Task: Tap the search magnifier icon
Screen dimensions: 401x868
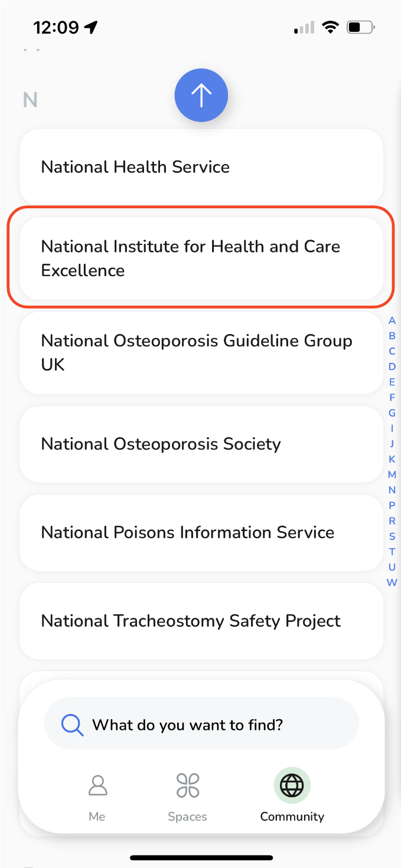Action: click(72, 725)
